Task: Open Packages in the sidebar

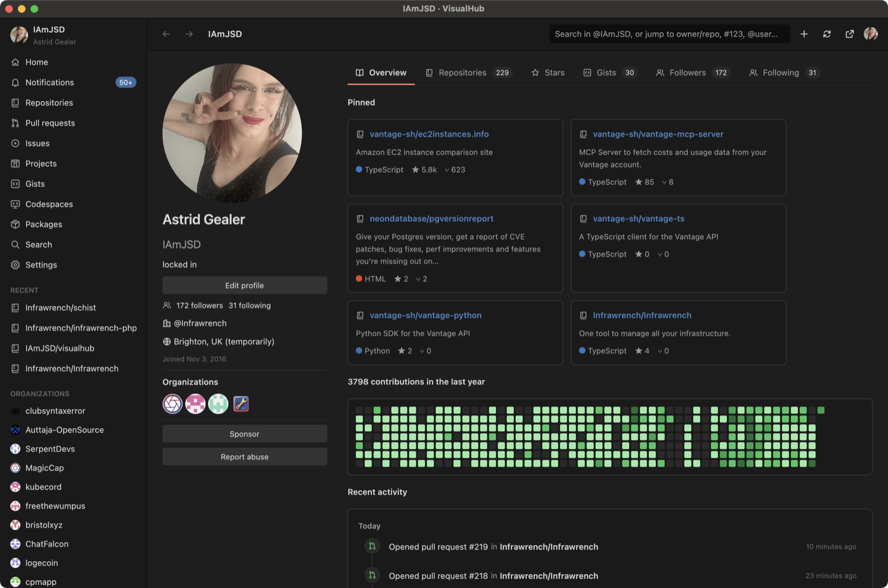Action: 73,224
